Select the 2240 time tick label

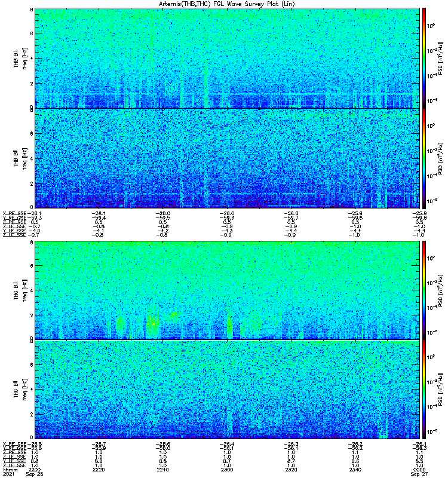point(163,470)
